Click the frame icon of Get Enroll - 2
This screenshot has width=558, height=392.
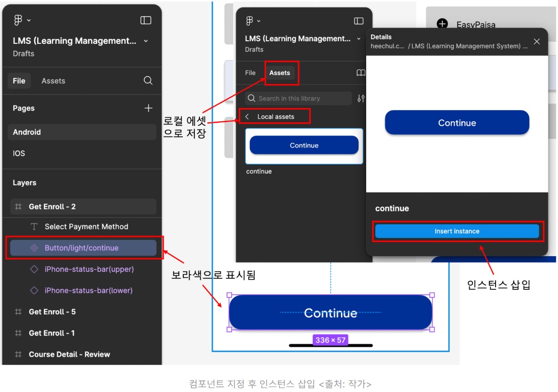click(x=18, y=207)
